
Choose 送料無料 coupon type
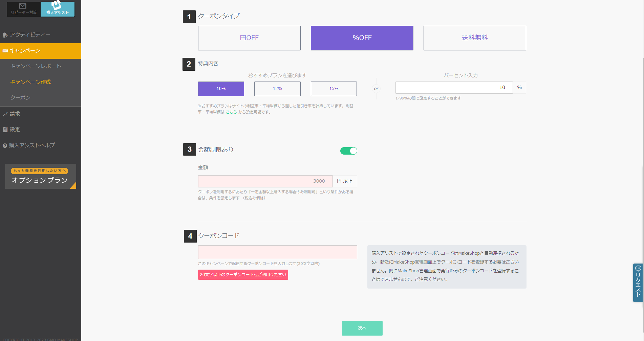pyautogui.click(x=475, y=38)
